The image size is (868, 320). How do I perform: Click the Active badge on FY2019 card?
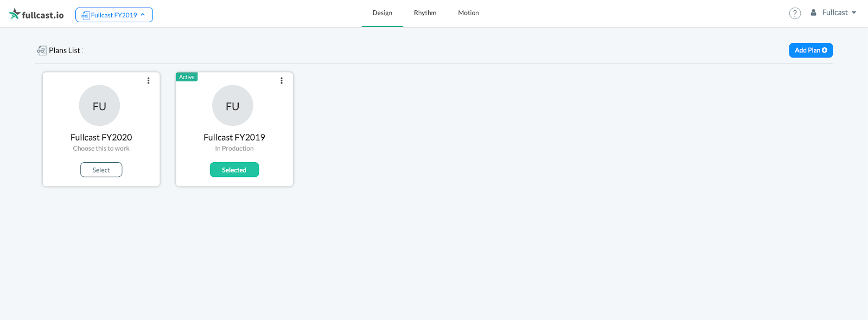(x=187, y=77)
